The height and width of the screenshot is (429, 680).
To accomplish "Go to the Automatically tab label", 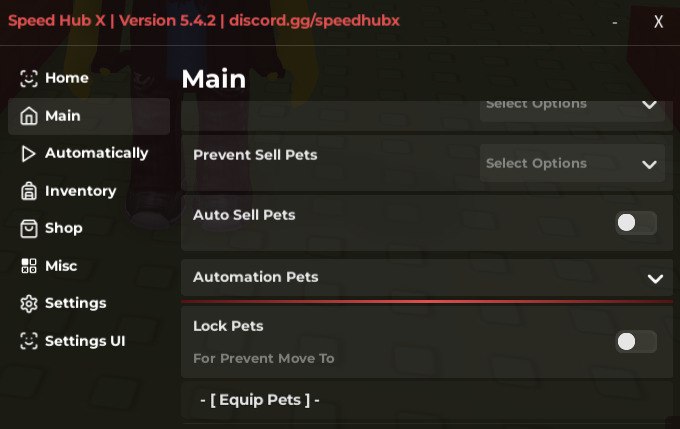I will coord(96,153).
